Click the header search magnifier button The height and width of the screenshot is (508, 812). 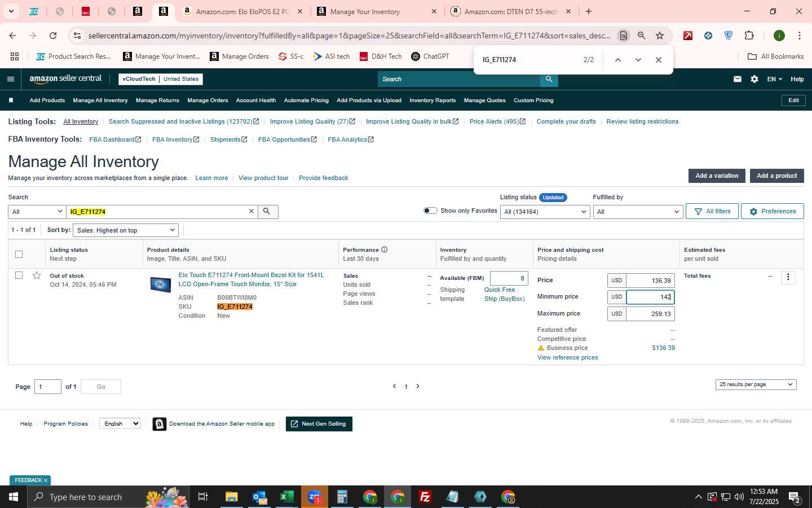tap(549, 79)
